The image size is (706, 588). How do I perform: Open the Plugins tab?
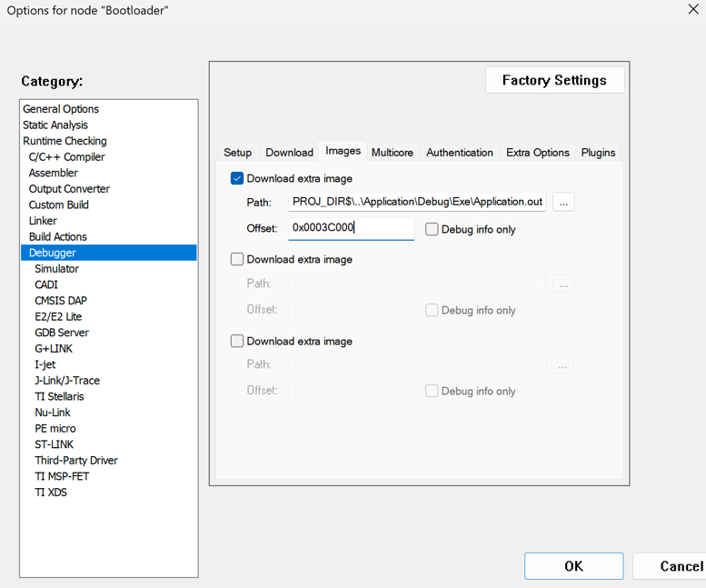click(x=598, y=153)
